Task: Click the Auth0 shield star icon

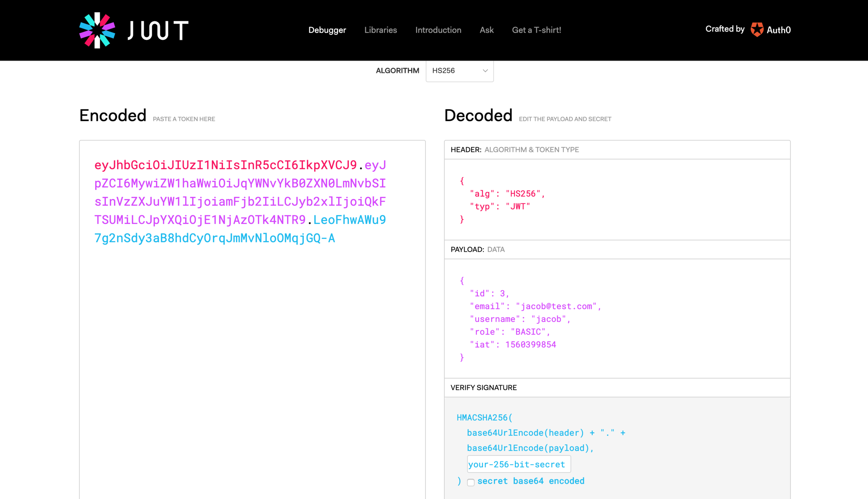Action: tap(757, 30)
